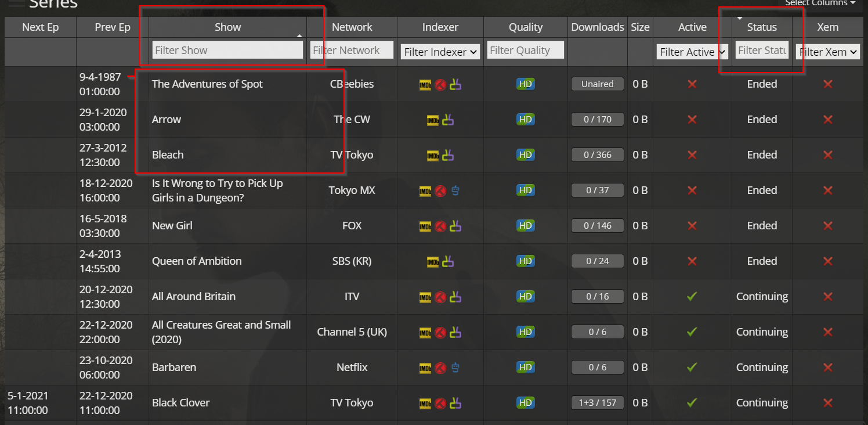868x425 pixels.
Task: Click the HD quality badge for Black Clover
Action: coord(525,402)
